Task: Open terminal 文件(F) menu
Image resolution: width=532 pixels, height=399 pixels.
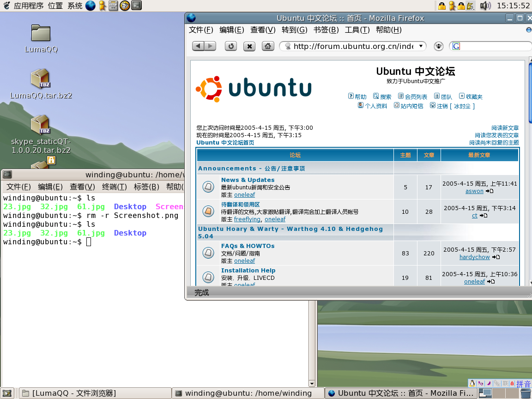Action: click(x=18, y=187)
